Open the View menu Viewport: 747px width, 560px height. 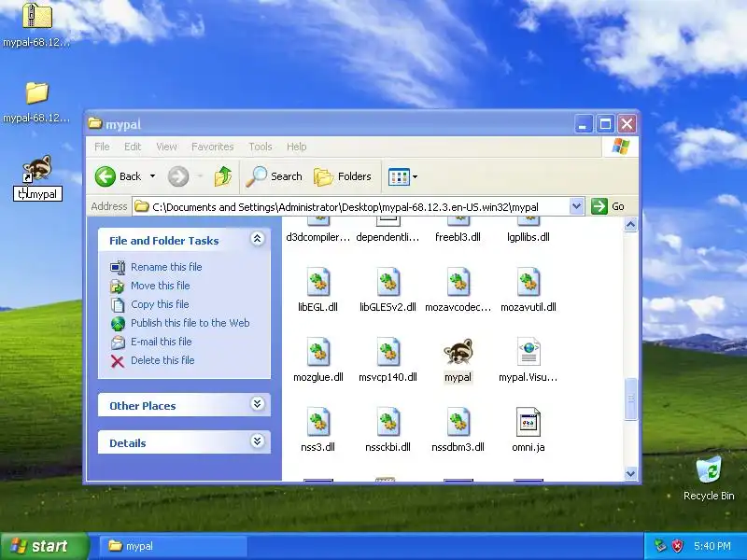pyautogui.click(x=167, y=147)
